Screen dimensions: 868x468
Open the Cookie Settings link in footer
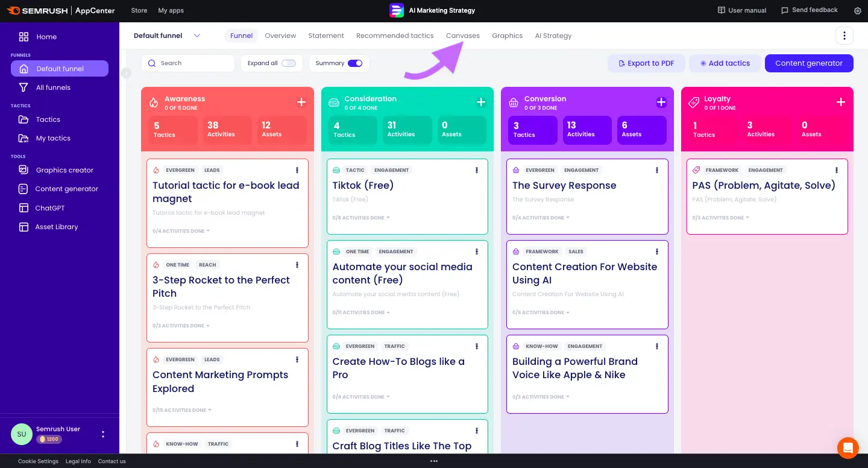[38, 461]
